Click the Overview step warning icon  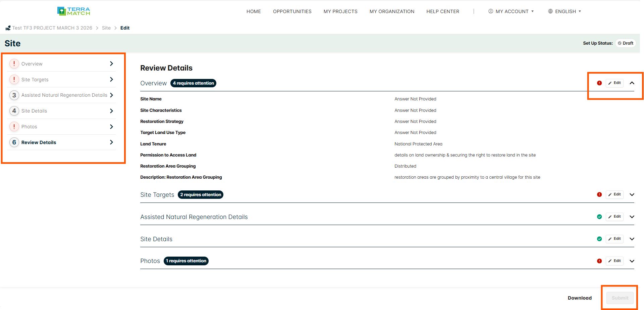click(x=14, y=63)
